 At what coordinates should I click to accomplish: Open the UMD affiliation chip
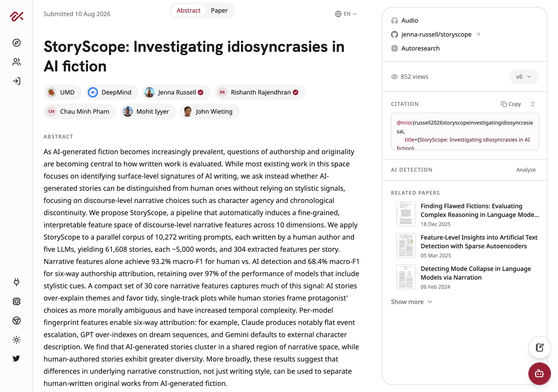click(x=63, y=92)
